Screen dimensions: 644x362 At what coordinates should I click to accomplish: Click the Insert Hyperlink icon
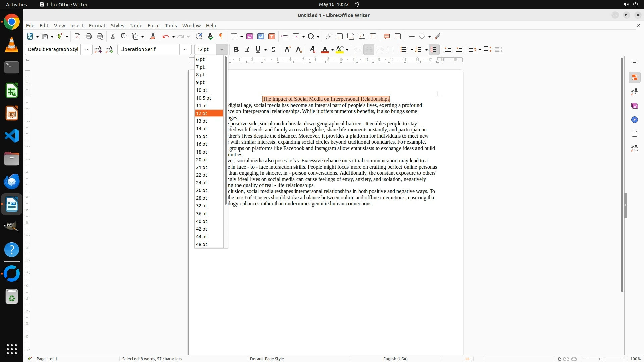[329, 36]
